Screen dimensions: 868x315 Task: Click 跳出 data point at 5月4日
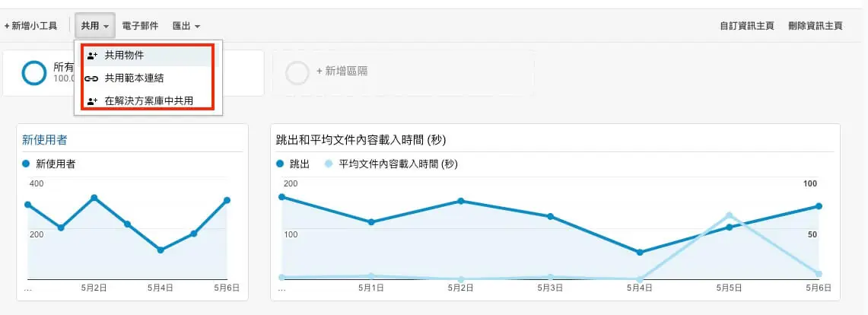[640, 252]
